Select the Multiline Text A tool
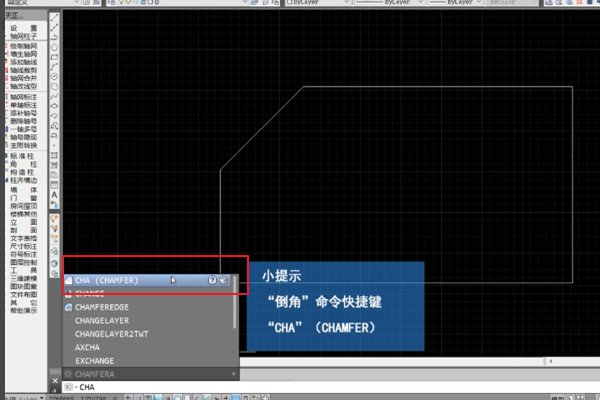 (54, 195)
